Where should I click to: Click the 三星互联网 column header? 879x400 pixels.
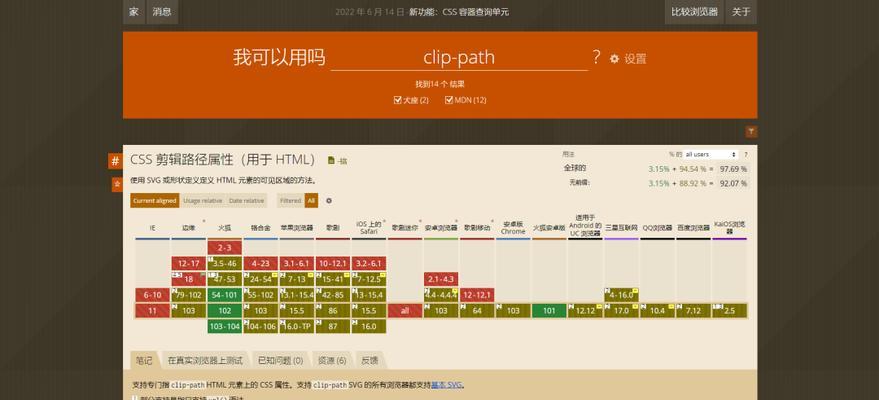click(621, 228)
